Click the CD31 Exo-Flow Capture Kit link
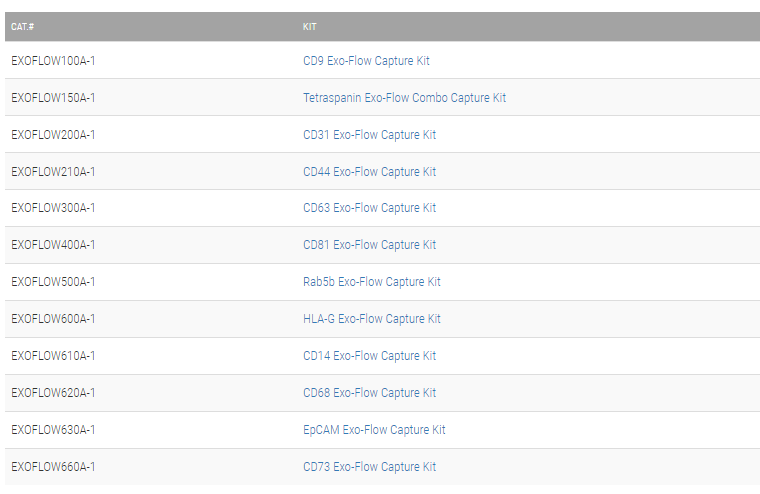 coord(369,135)
